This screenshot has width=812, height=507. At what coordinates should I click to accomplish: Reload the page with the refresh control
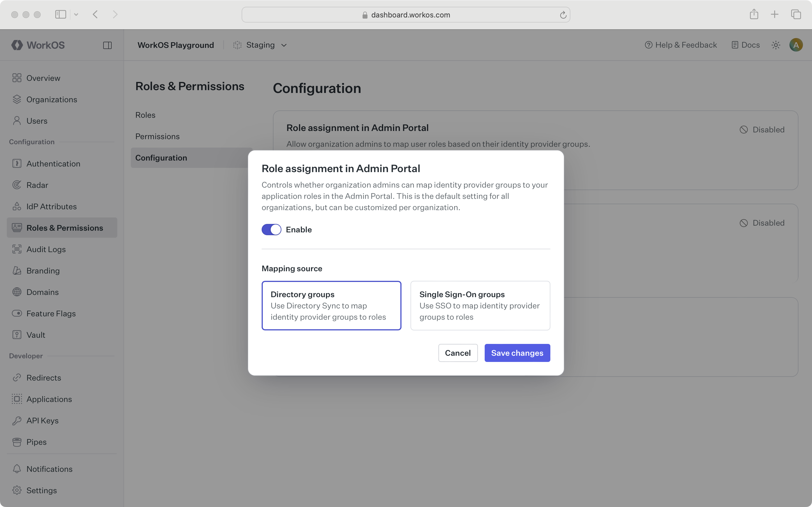click(563, 14)
